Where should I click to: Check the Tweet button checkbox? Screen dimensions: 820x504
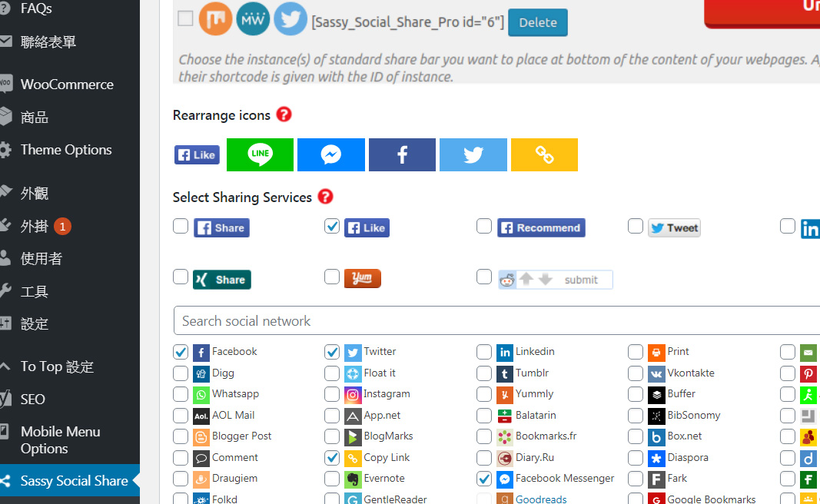pos(636,226)
